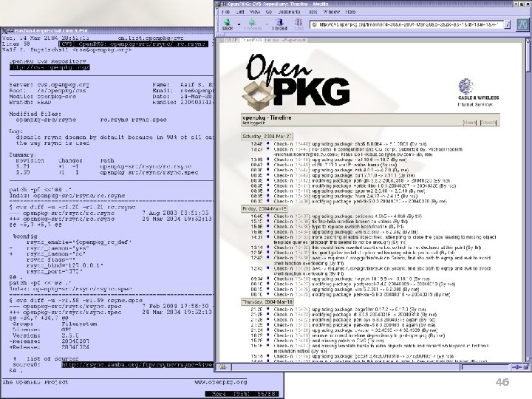Select 'cvs diff -u -r1.58 -r1.59 rsync.spec' line
This screenshot has width=532, height=399.
coord(75,300)
